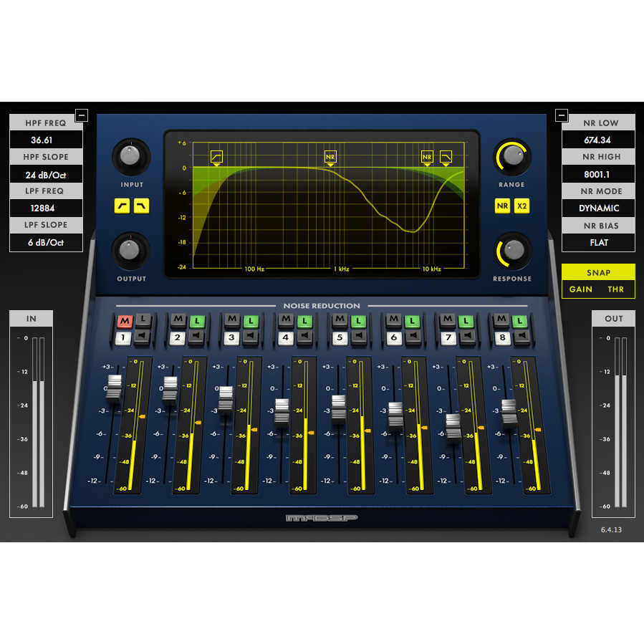Select THR in the SNAP section
The image size is (644, 644).
[616, 289]
